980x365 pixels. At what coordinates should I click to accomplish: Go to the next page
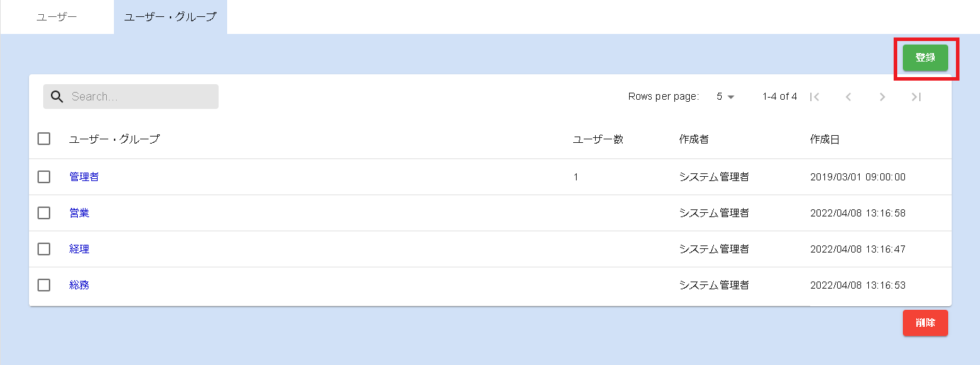tap(882, 97)
